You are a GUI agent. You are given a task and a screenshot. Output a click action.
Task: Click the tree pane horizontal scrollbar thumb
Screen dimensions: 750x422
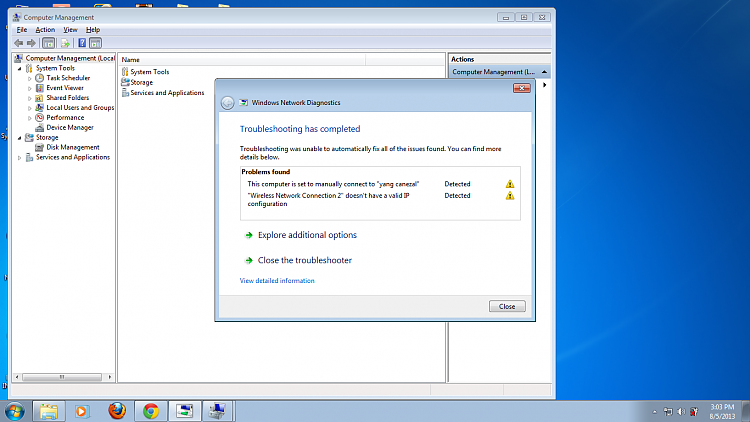pos(62,377)
